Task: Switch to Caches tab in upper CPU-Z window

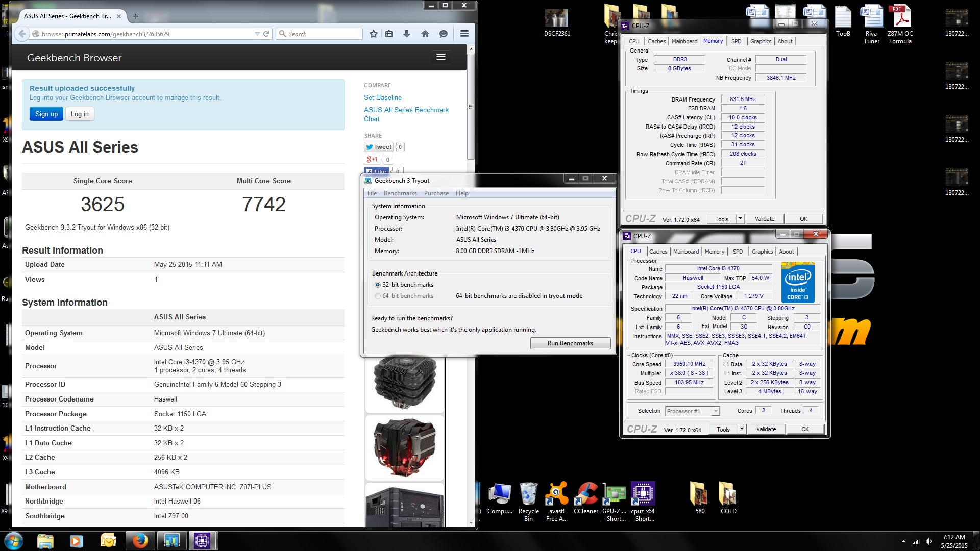Action: [x=656, y=41]
